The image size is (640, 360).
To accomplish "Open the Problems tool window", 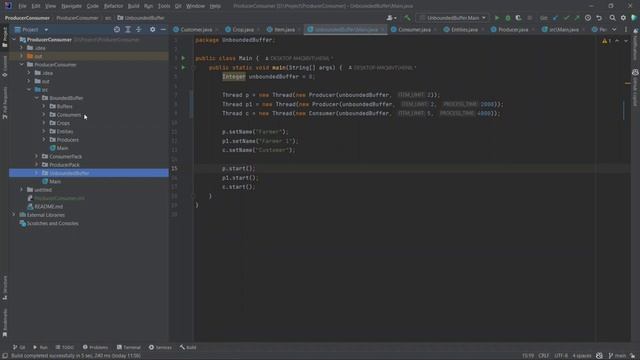I will [96, 347].
